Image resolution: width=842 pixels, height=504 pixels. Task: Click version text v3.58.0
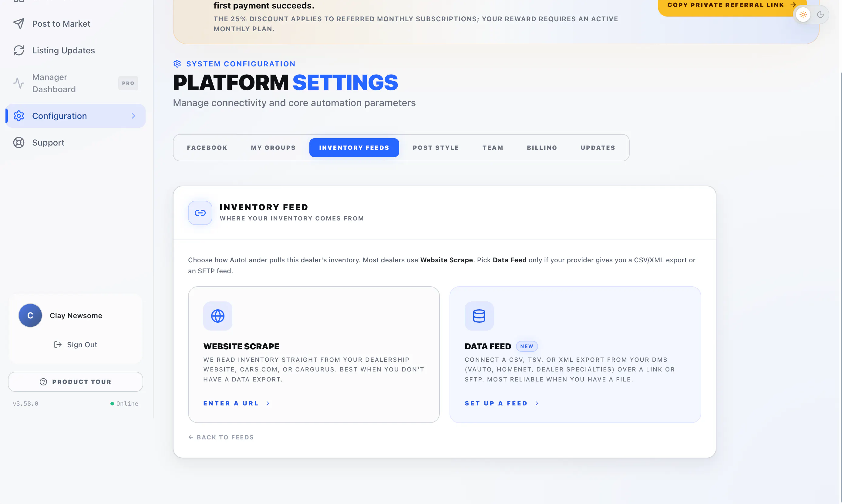point(25,404)
